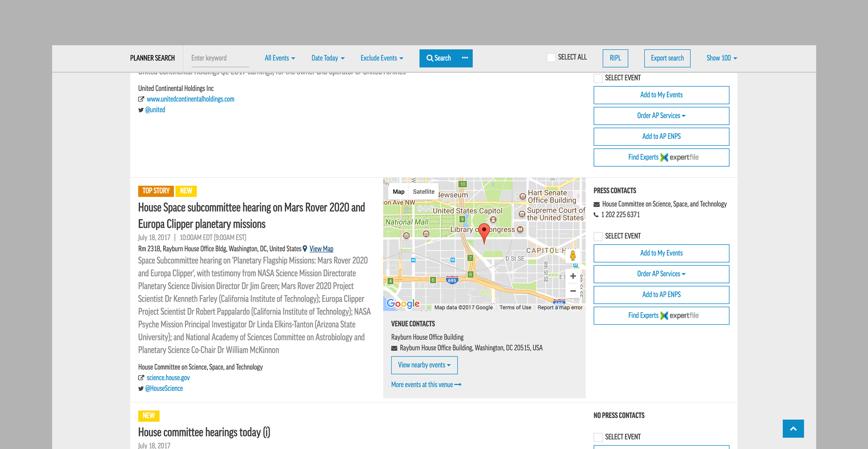Viewport: 868px width, 449px height.
Task: Click Twitter icon beside @united
Action: tap(141, 110)
